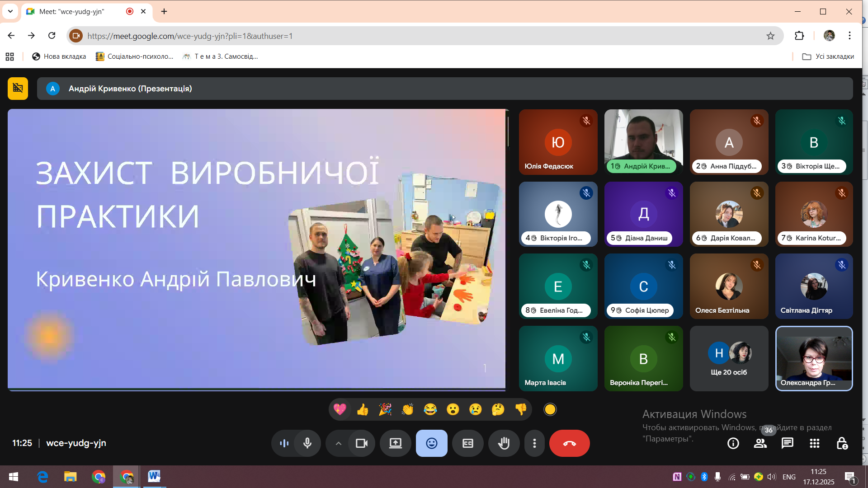Toggle the camera on or off
This screenshot has width=868, height=488.
tap(362, 443)
